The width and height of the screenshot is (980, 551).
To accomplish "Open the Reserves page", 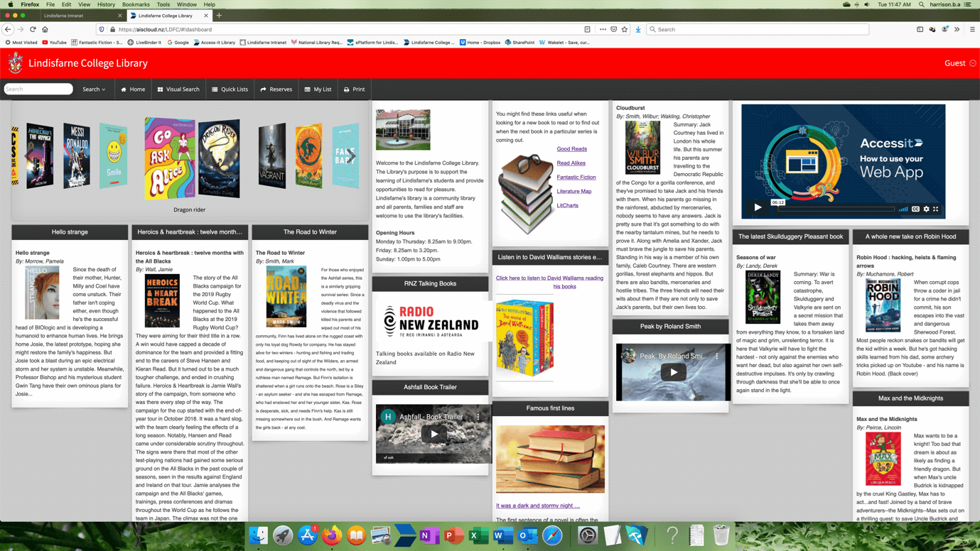I will 276,89.
